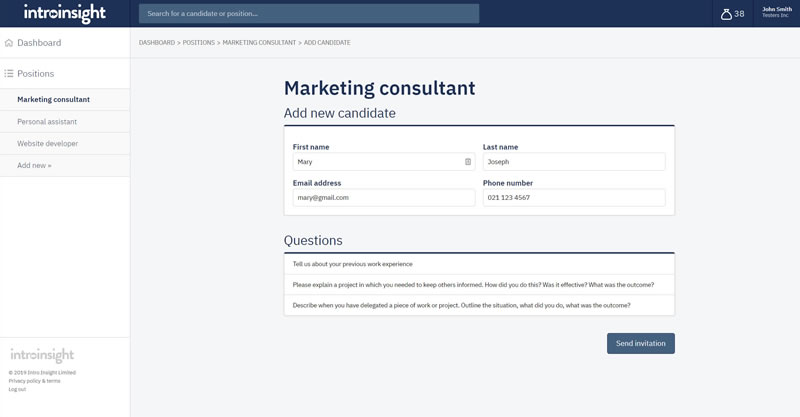800x417 pixels.
Task: Click the credit count 38
Action: (739, 14)
